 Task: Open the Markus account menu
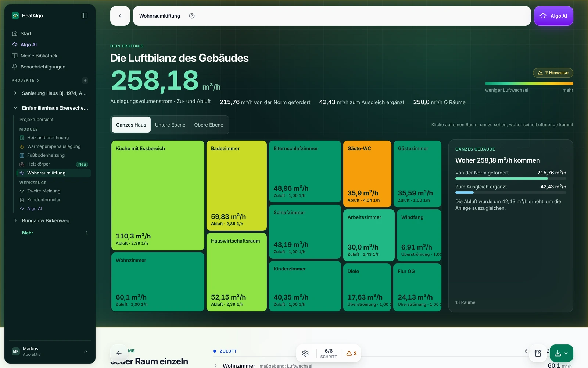(50, 351)
